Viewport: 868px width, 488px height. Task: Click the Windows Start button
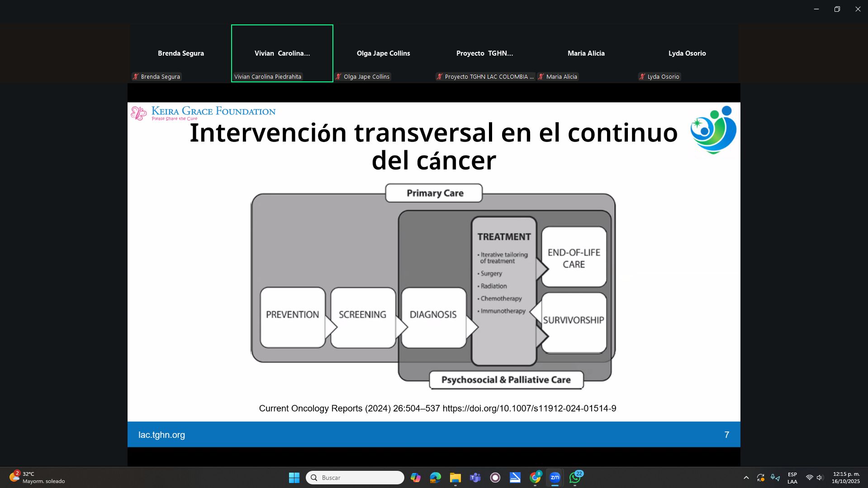pos(294,478)
